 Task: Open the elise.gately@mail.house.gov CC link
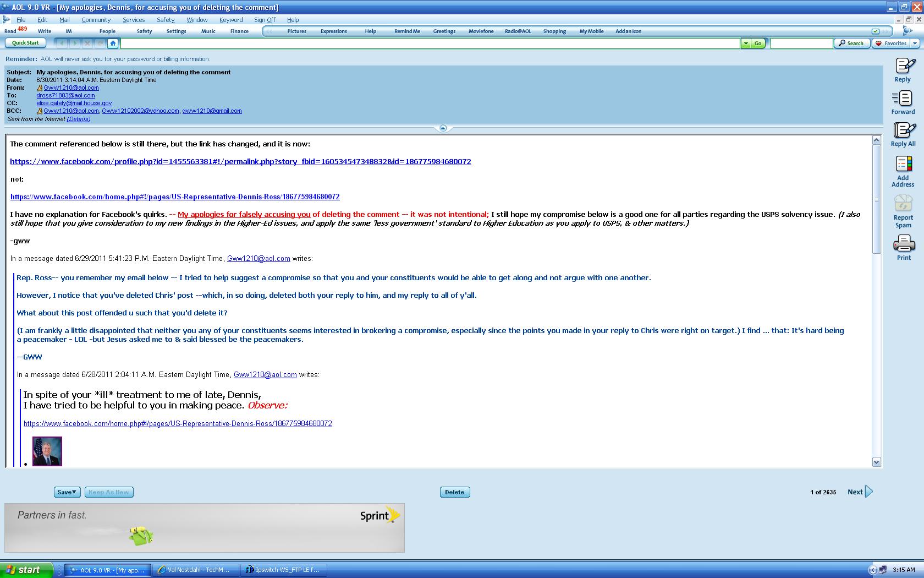74,103
